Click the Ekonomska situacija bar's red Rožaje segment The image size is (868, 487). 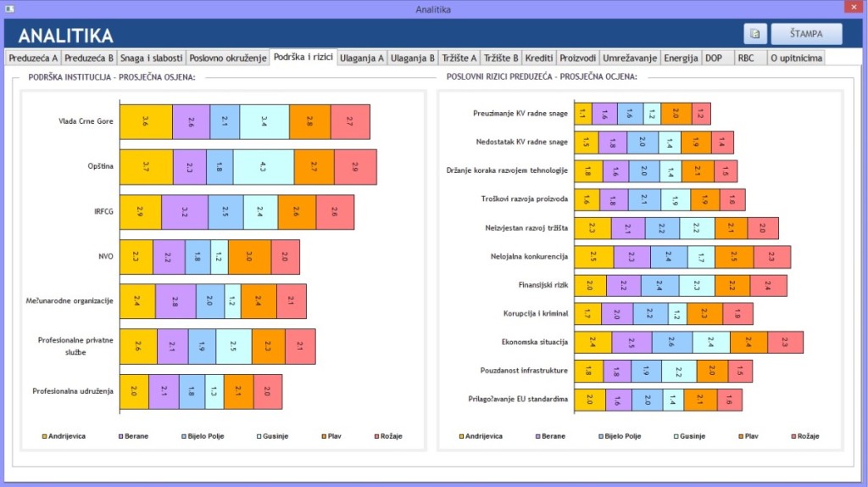click(x=785, y=342)
